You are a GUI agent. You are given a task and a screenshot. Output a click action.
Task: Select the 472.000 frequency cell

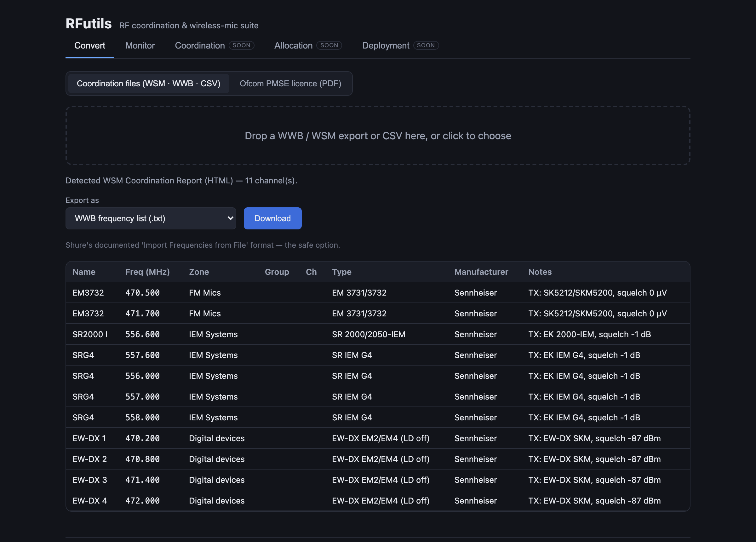pos(142,501)
